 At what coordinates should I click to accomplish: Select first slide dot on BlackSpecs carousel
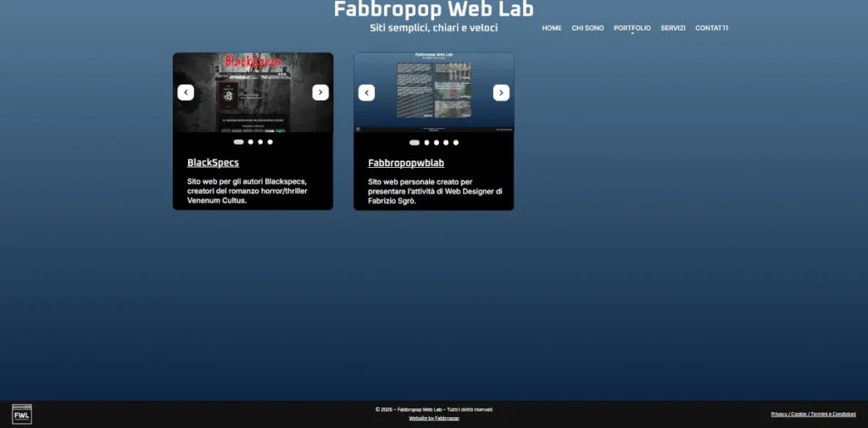click(x=238, y=142)
